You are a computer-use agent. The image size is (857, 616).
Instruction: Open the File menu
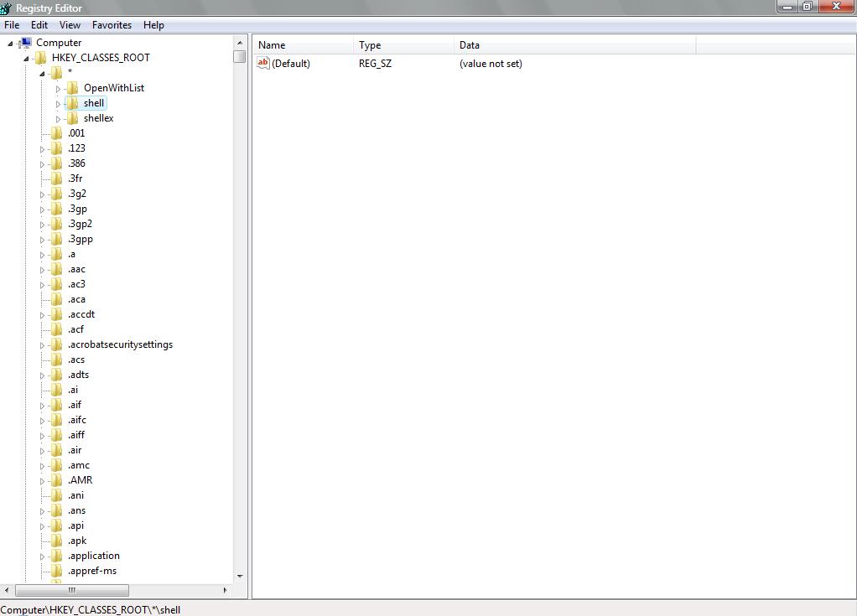[12, 25]
